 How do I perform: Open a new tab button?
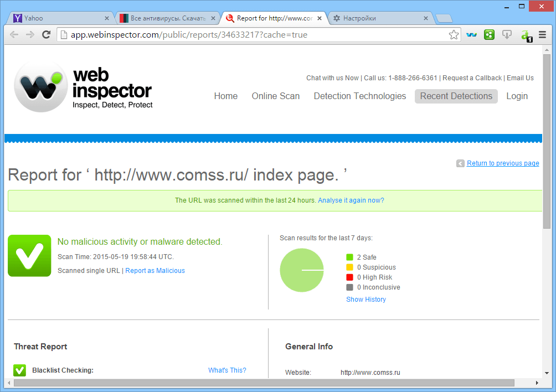point(444,18)
